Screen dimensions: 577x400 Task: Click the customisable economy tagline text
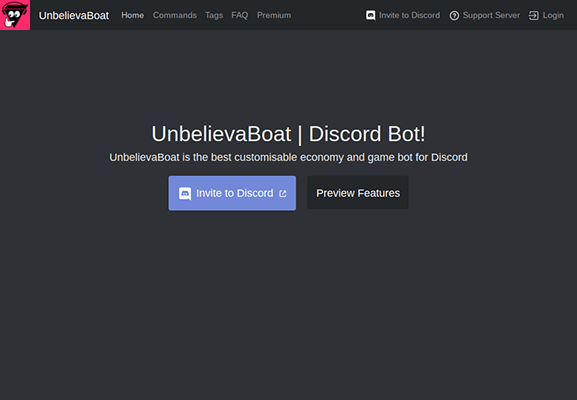point(288,157)
